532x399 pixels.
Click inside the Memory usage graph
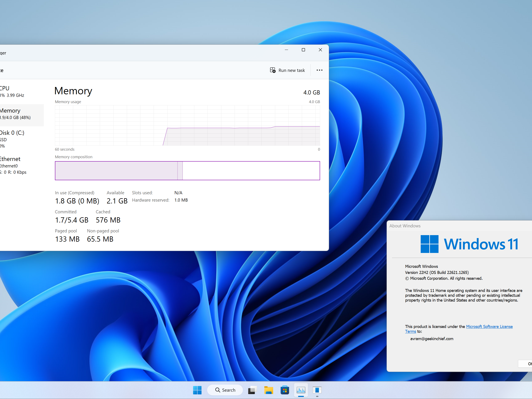[187, 125]
